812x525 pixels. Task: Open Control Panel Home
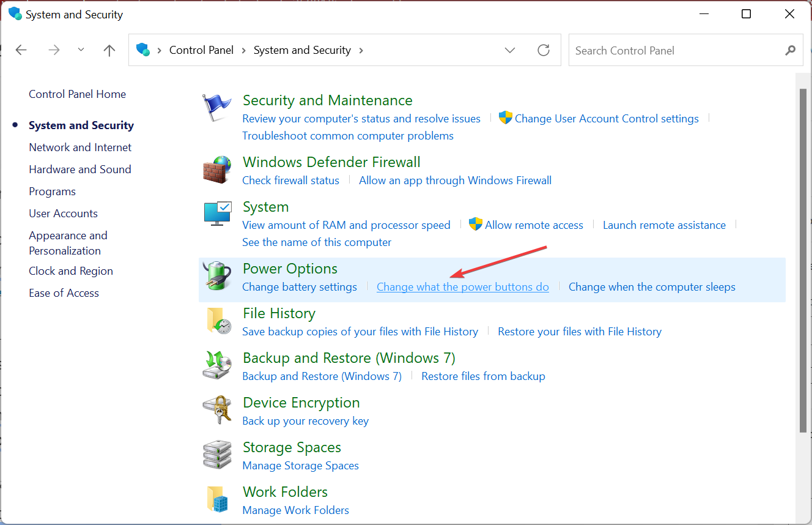(x=77, y=94)
